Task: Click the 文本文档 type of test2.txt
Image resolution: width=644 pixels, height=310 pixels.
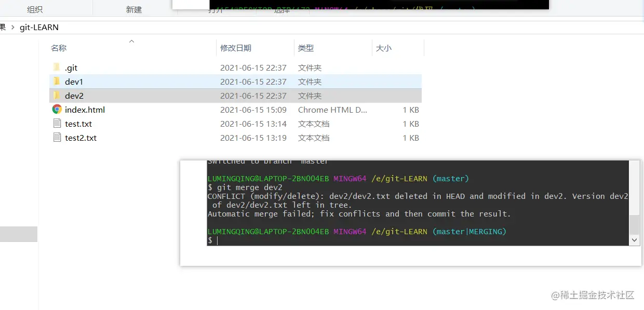Action: (x=314, y=138)
